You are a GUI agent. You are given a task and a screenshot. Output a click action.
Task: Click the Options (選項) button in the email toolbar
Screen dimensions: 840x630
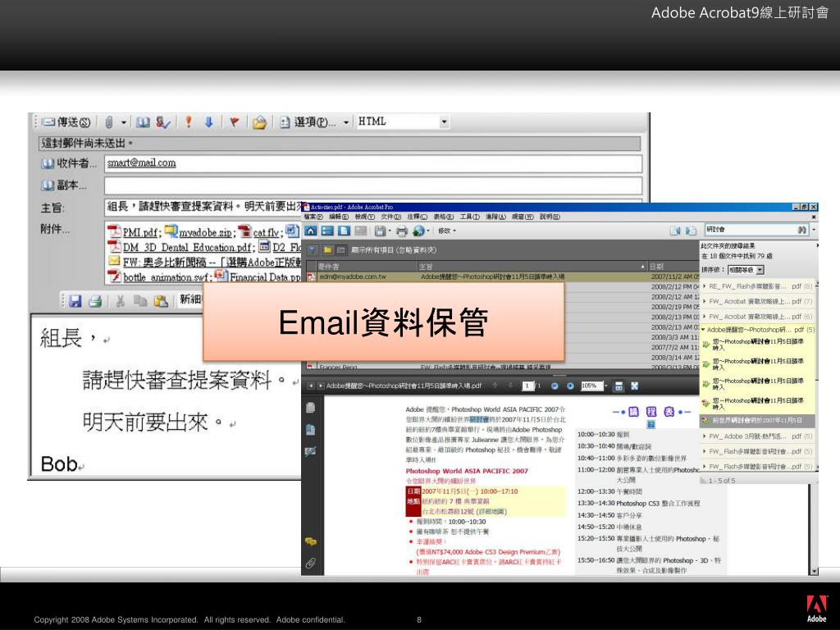click(x=309, y=122)
